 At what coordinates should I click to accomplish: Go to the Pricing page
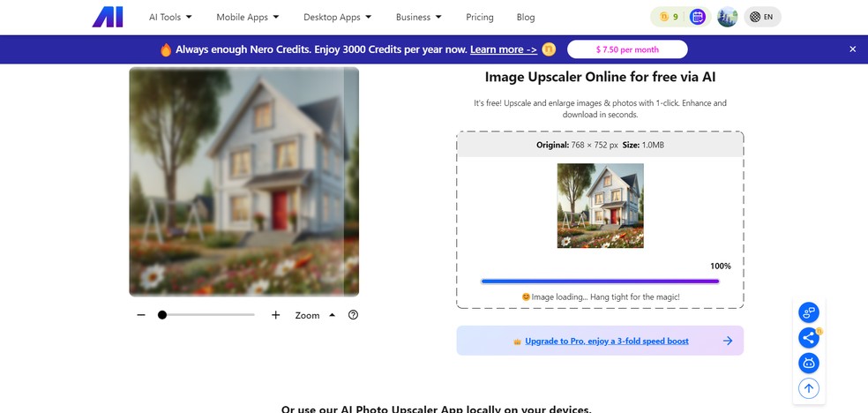480,17
